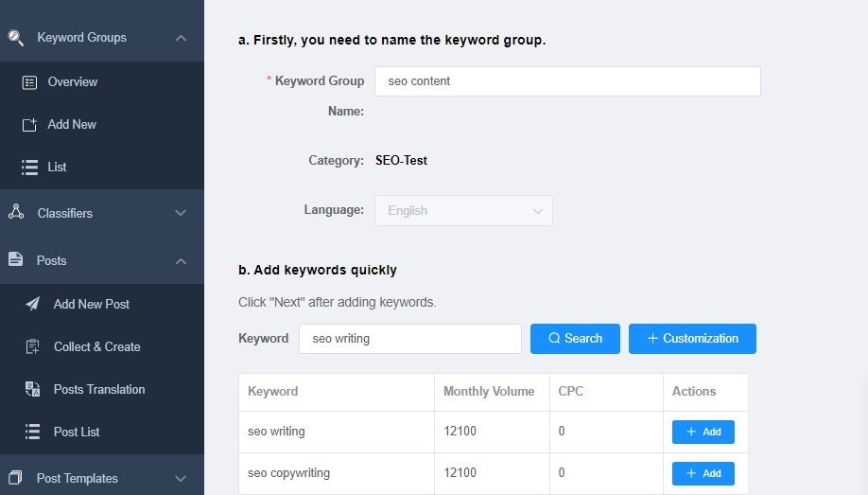The height and width of the screenshot is (495, 868).
Task: Click the Post Templates icon
Action: pos(15,477)
